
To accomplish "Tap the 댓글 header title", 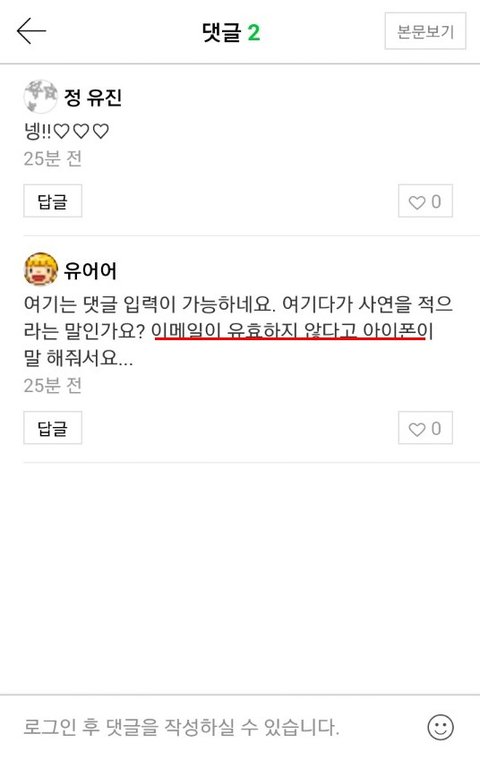I will 222,32.
